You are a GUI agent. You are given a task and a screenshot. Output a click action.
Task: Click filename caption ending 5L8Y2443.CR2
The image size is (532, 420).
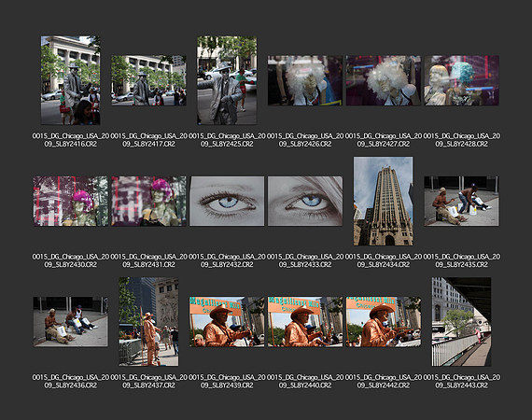tap(461, 382)
